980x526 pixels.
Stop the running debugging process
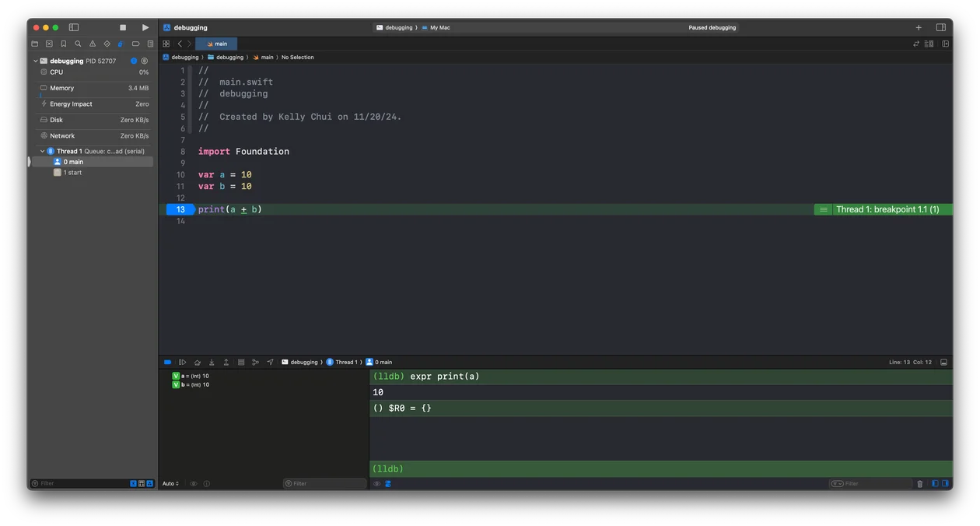(123, 27)
